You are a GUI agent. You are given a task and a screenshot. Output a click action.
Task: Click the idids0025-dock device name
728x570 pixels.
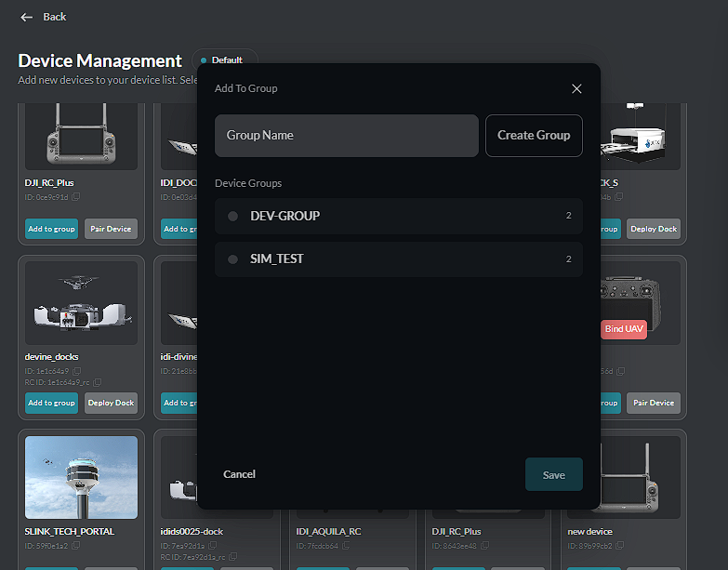pyautogui.click(x=192, y=532)
